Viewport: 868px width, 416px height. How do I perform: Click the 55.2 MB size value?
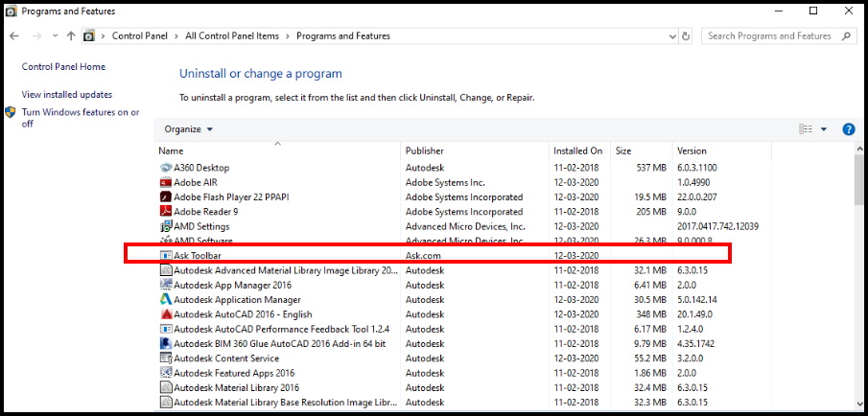pyautogui.click(x=648, y=358)
